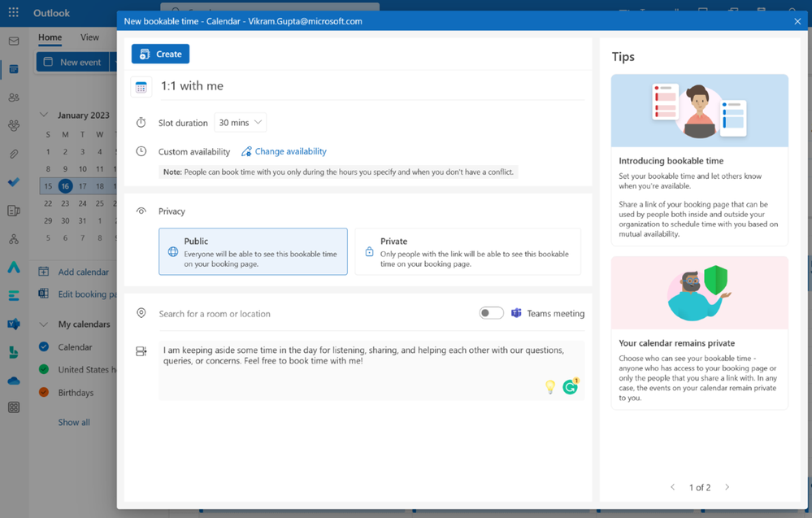The width and height of the screenshot is (812, 518).
Task: Click the Change availability link
Action: click(284, 151)
